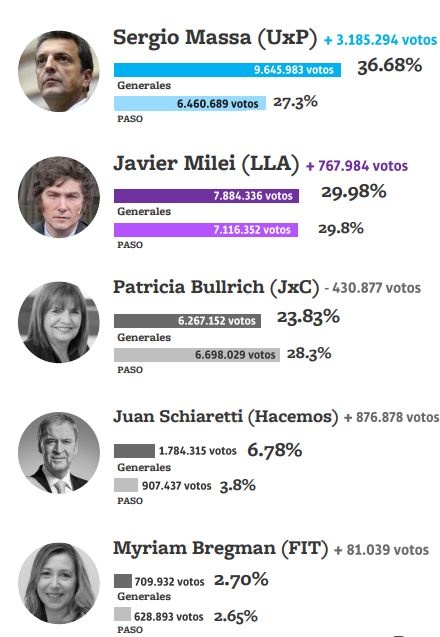Viewport: 440px width, 637px height.
Task: Click the 36.68% percentage for Massa
Action: pos(390,66)
